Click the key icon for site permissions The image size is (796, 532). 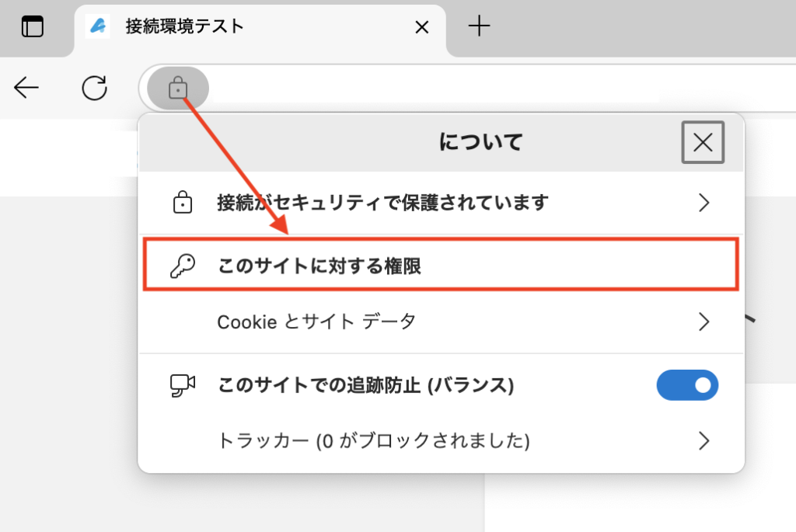[x=182, y=267]
